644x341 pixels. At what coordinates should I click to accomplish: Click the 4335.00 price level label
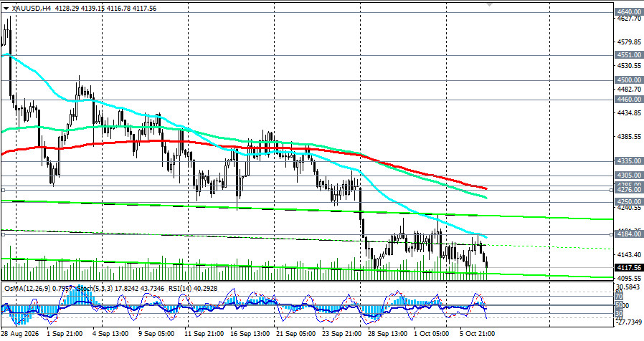(x=629, y=161)
